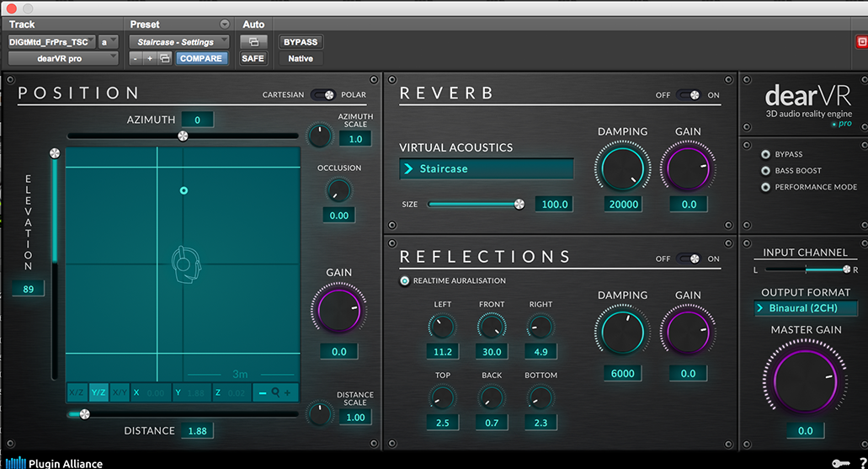Toggle the Reverb on/off switch
The height and width of the screenshot is (469, 868).
click(x=688, y=94)
